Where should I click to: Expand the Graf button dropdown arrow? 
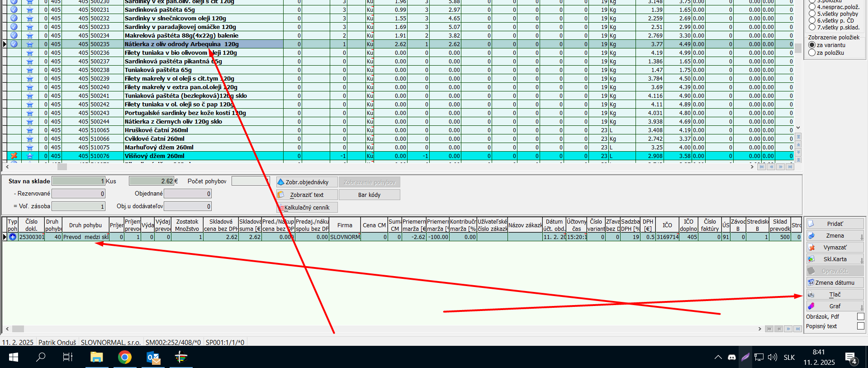point(861,307)
